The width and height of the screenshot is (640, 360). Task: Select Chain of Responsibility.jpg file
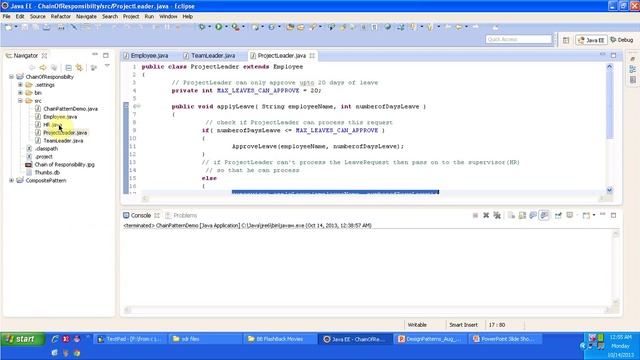(x=64, y=164)
